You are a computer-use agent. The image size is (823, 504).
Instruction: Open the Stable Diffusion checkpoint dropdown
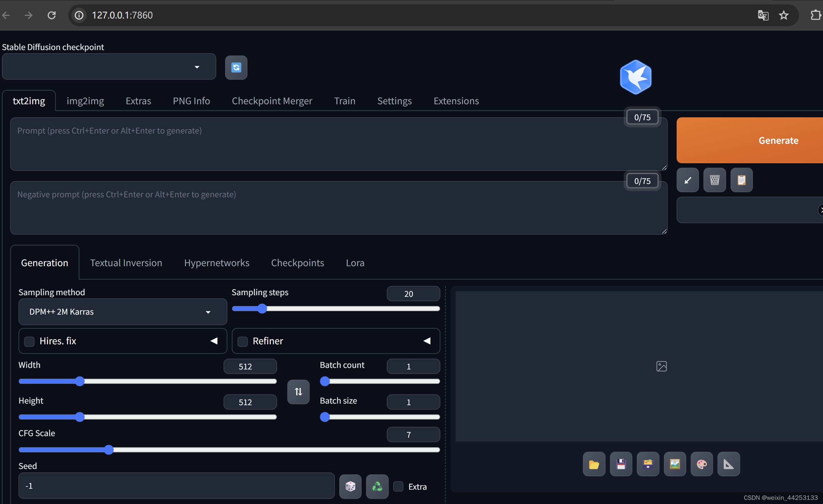coord(108,67)
